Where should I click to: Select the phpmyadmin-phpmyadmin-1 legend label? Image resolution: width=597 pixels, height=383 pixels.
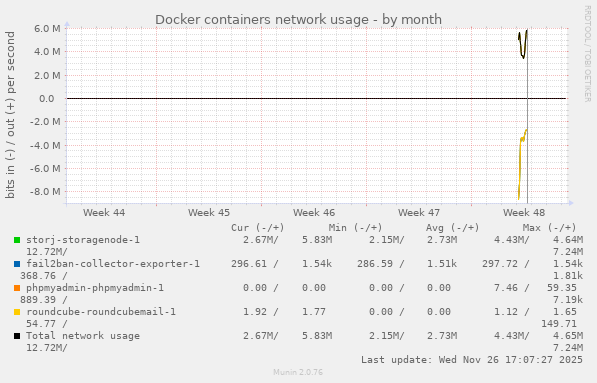(x=95, y=287)
